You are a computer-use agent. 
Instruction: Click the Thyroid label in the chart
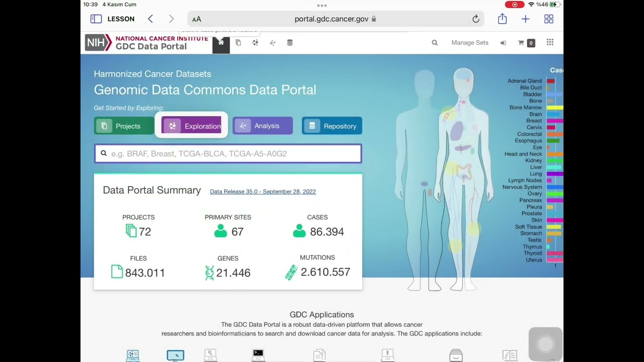(533, 253)
